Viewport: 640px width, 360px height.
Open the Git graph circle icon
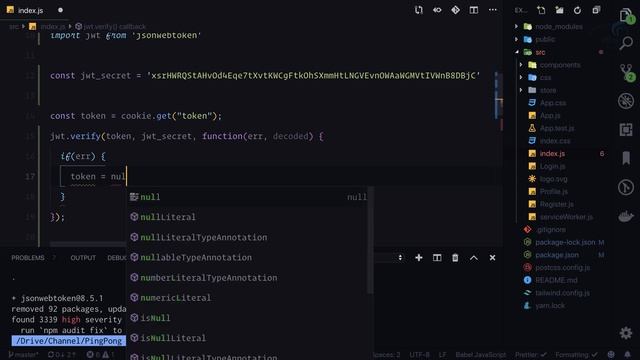click(x=626, y=187)
